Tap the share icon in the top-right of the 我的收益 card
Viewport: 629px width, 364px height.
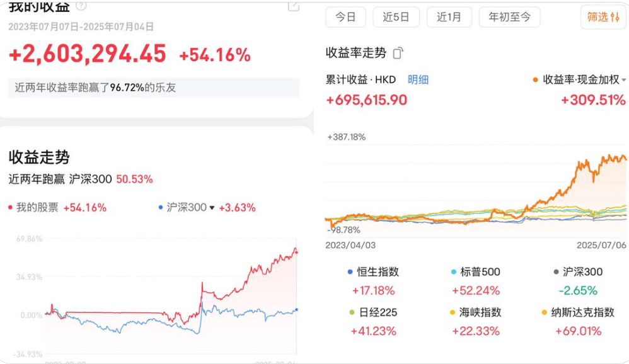click(x=293, y=6)
